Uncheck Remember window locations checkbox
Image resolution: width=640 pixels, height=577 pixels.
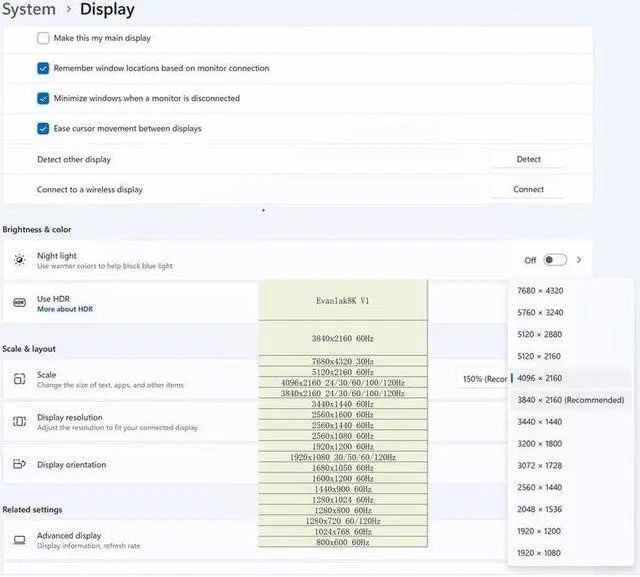click(x=43, y=68)
